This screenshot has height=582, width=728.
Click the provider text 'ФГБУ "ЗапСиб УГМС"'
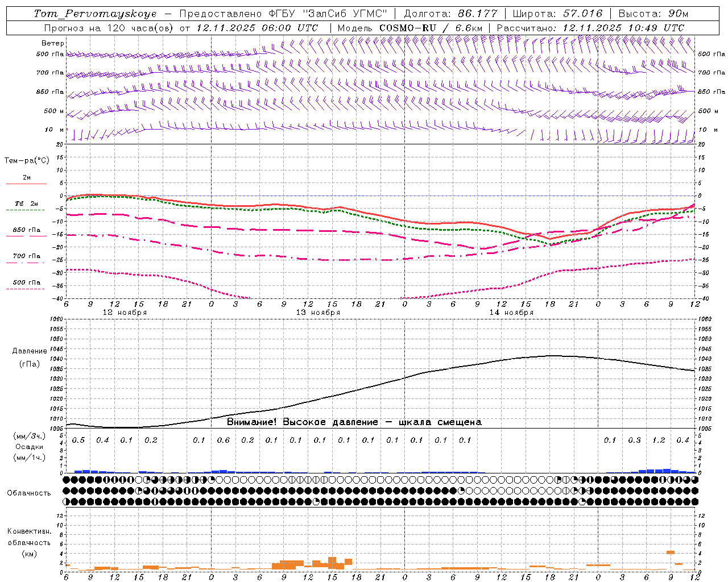[x=327, y=14]
